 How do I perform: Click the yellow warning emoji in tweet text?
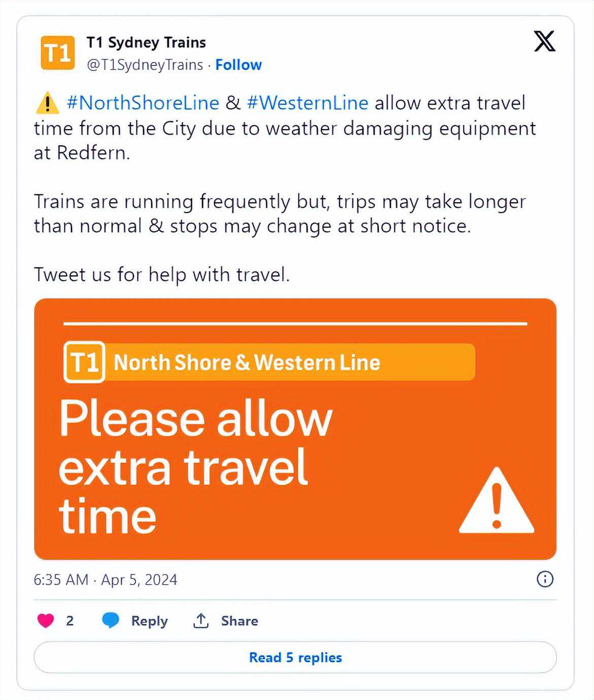[x=48, y=103]
